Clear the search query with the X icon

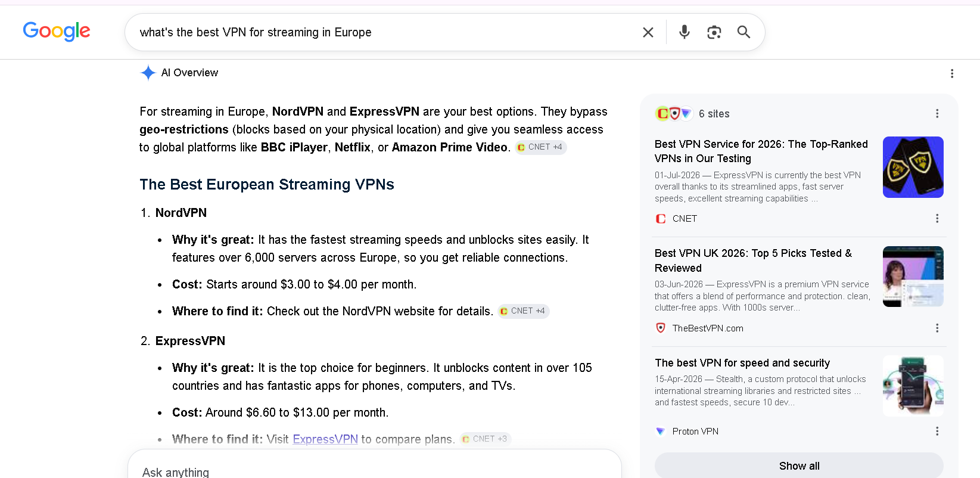pyautogui.click(x=648, y=32)
